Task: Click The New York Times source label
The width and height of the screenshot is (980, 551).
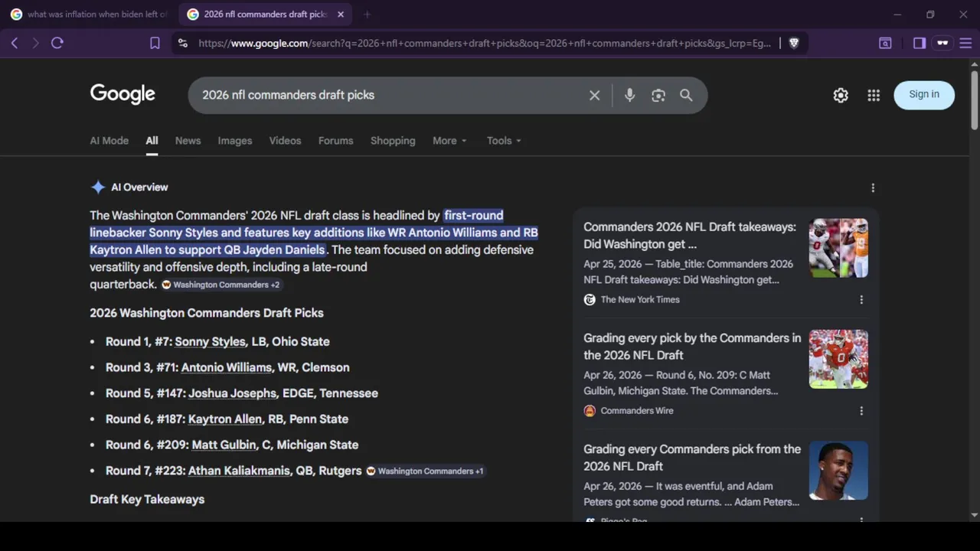Action: click(640, 300)
